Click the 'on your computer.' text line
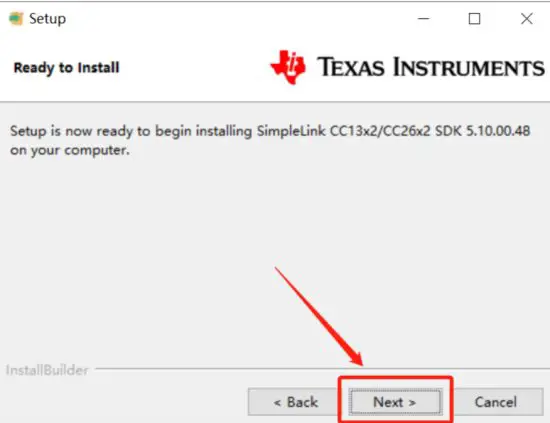This screenshot has height=423, width=550. (x=70, y=150)
